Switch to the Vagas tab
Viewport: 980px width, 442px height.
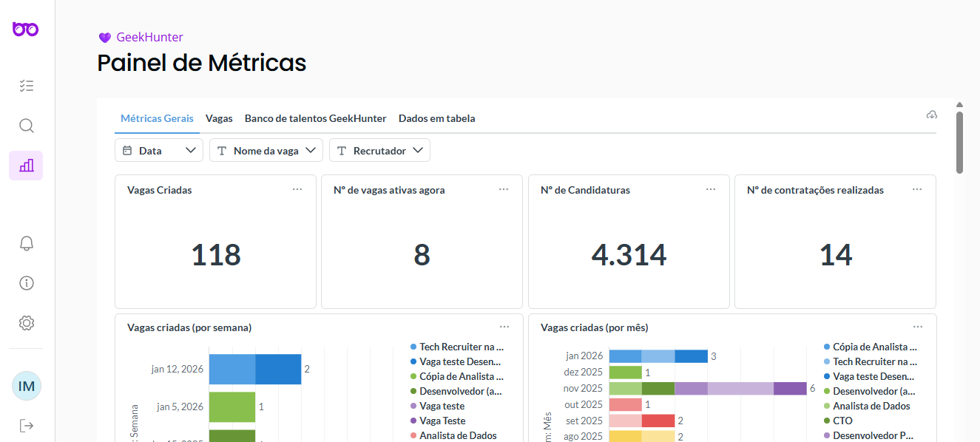tap(219, 118)
